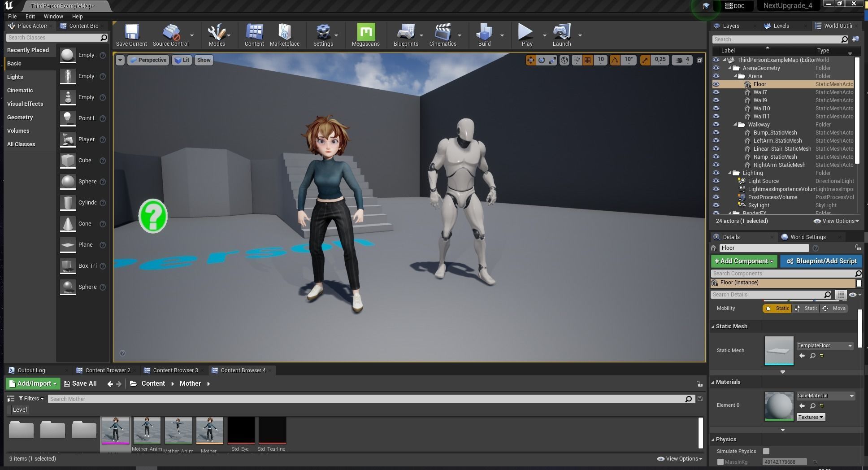Click the Plane actor icon in the Basic list
This screenshot has width=868, height=470.
point(68,245)
